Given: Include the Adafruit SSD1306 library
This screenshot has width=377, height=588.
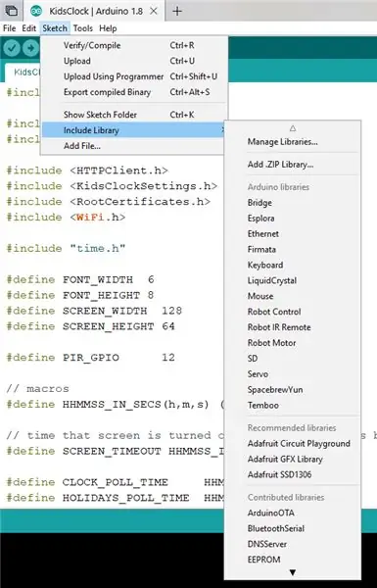Looking at the screenshot, I should [x=279, y=474].
